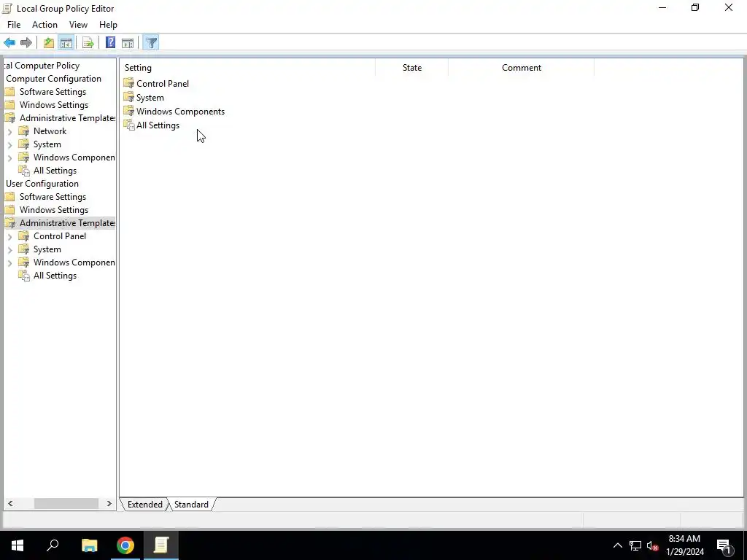Viewport: 747px width, 560px height.
Task: Open the Help menu
Action: click(108, 25)
